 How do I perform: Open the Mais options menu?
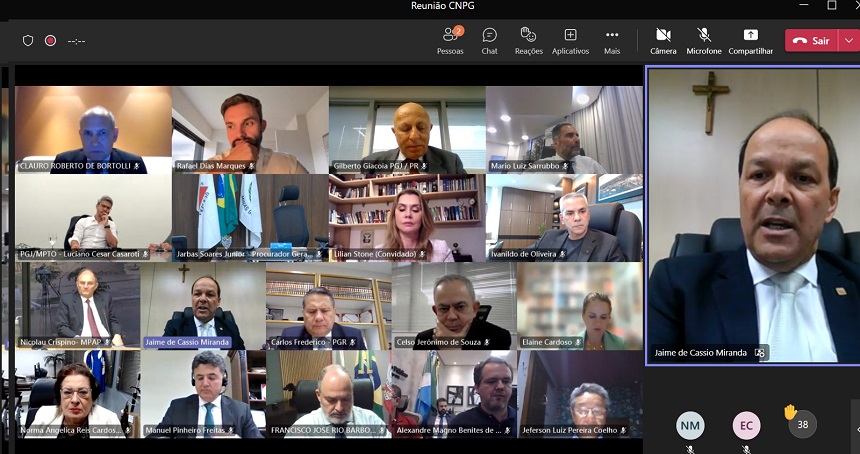612,40
